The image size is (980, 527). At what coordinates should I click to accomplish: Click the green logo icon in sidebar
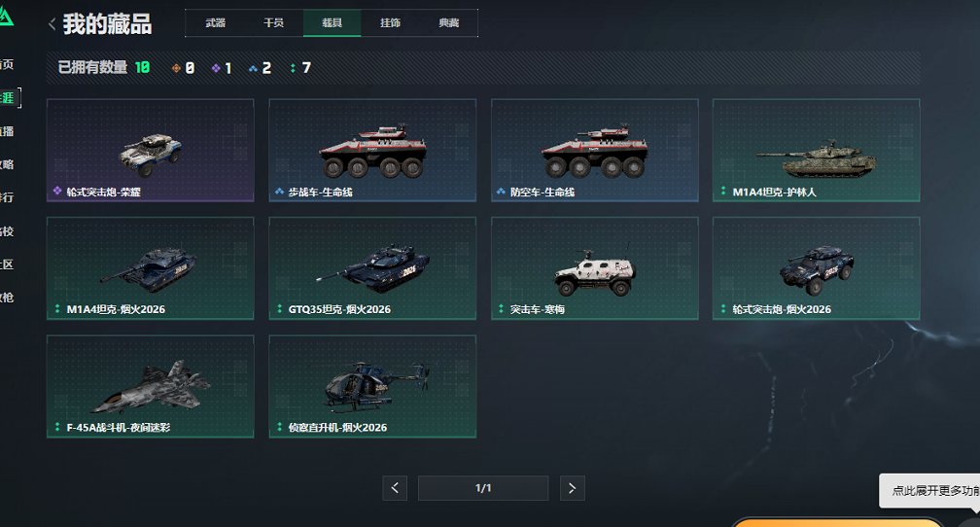6,17
